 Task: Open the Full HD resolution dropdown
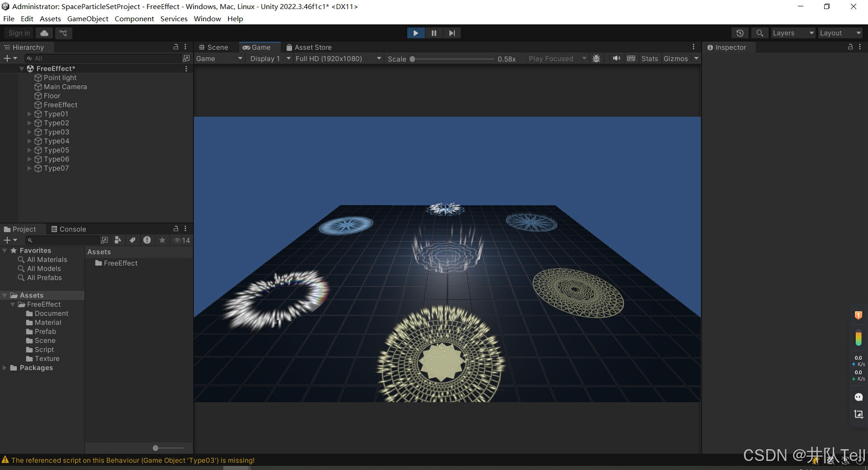(338, 58)
